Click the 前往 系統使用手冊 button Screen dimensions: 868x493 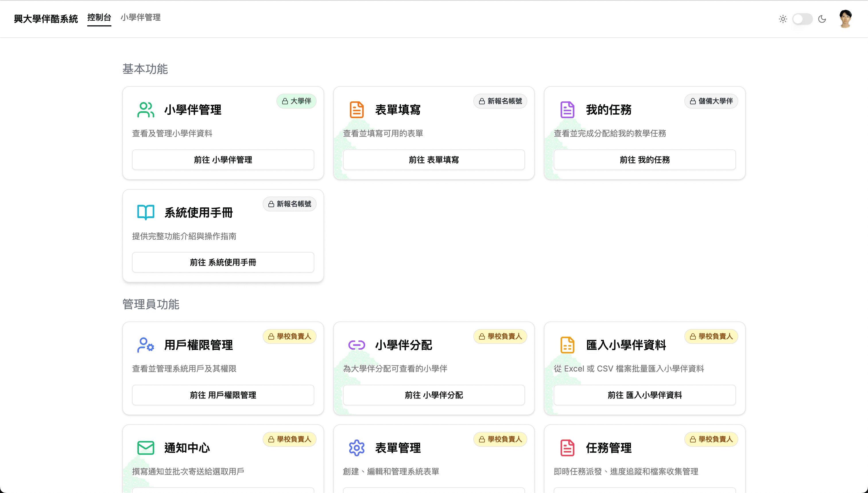(223, 262)
